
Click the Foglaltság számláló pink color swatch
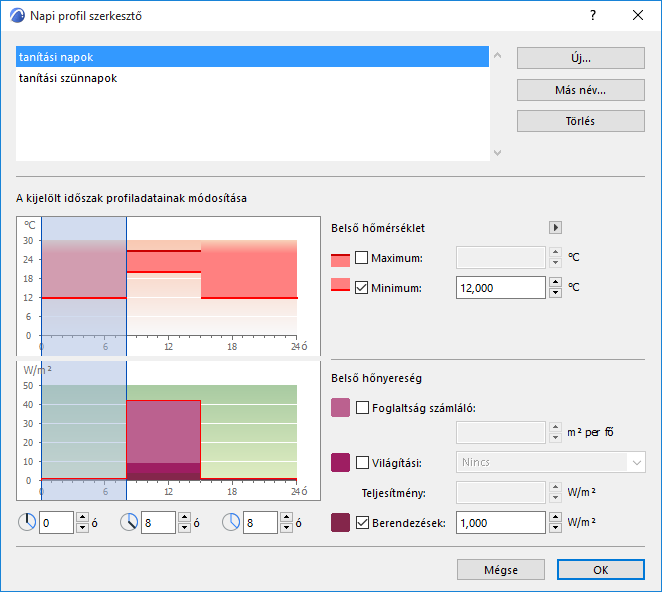point(340,407)
